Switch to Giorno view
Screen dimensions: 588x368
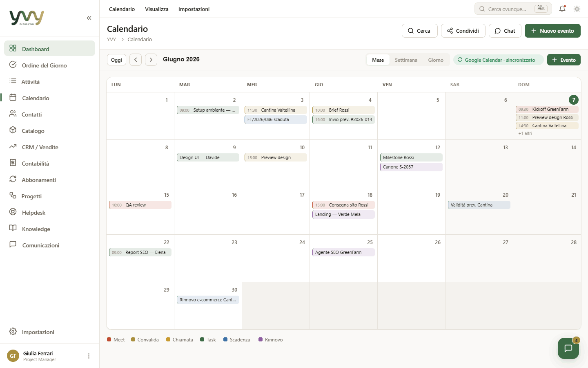coord(436,60)
